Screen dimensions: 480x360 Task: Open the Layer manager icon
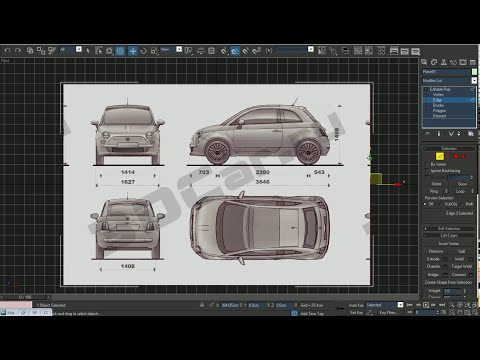[346, 51]
